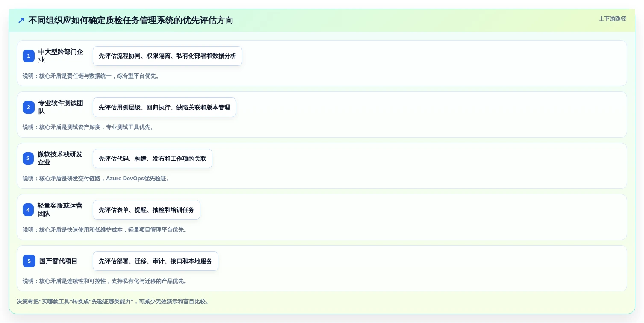
Task: Click the 先评估部署、迁移、审计 box
Action: [x=156, y=261]
